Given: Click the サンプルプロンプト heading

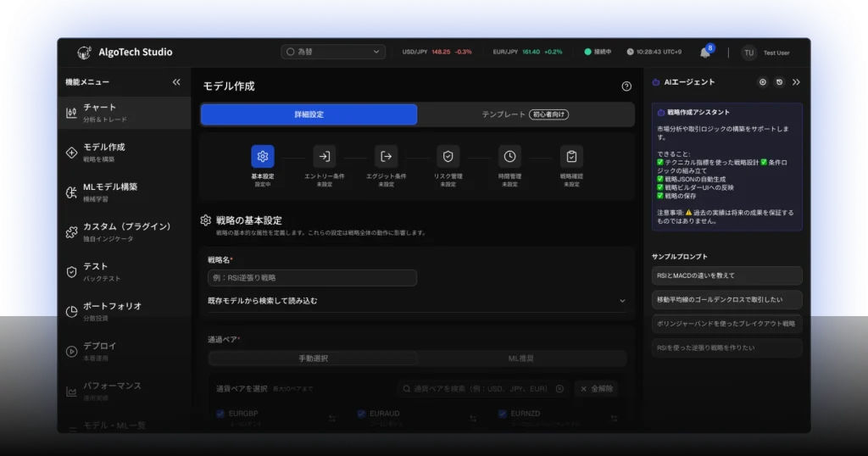Looking at the screenshot, I should [680, 257].
